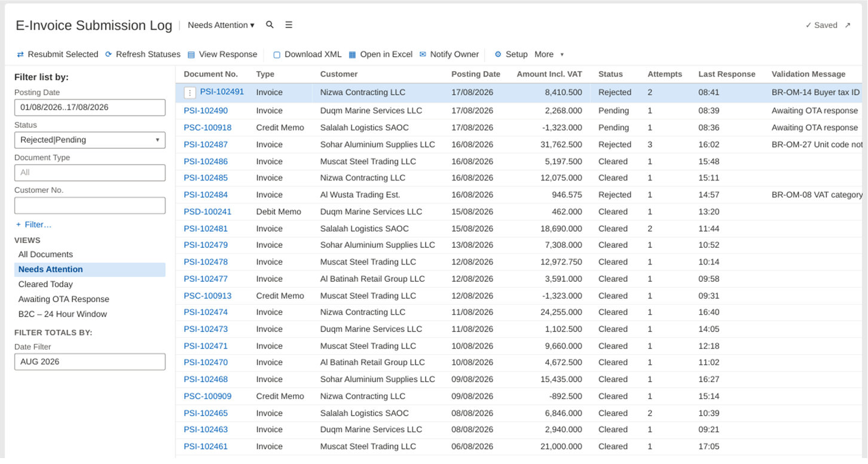This screenshot has width=868, height=464.
Task: Open document PSI-102481
Action: (x=206, y=229)
